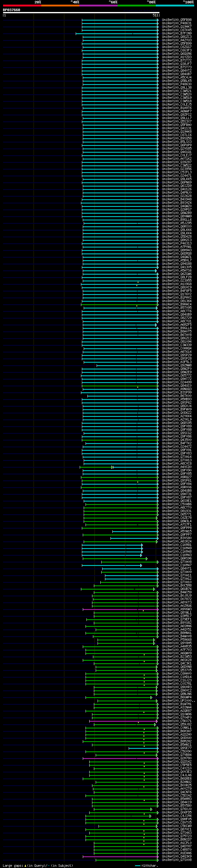Select hit UniRef100_B6Q8E6

177,779
